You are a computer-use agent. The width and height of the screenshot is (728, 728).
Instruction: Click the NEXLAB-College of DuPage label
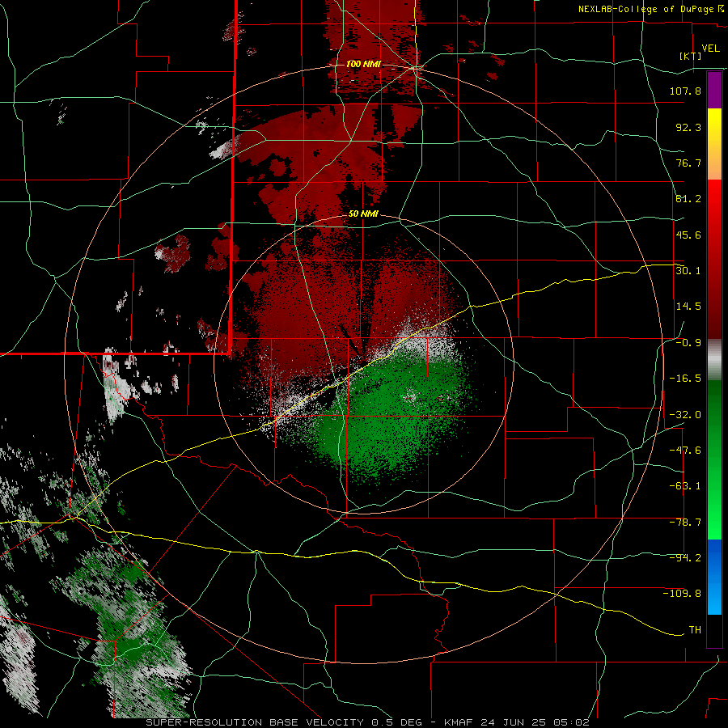[x=650, y=9]
